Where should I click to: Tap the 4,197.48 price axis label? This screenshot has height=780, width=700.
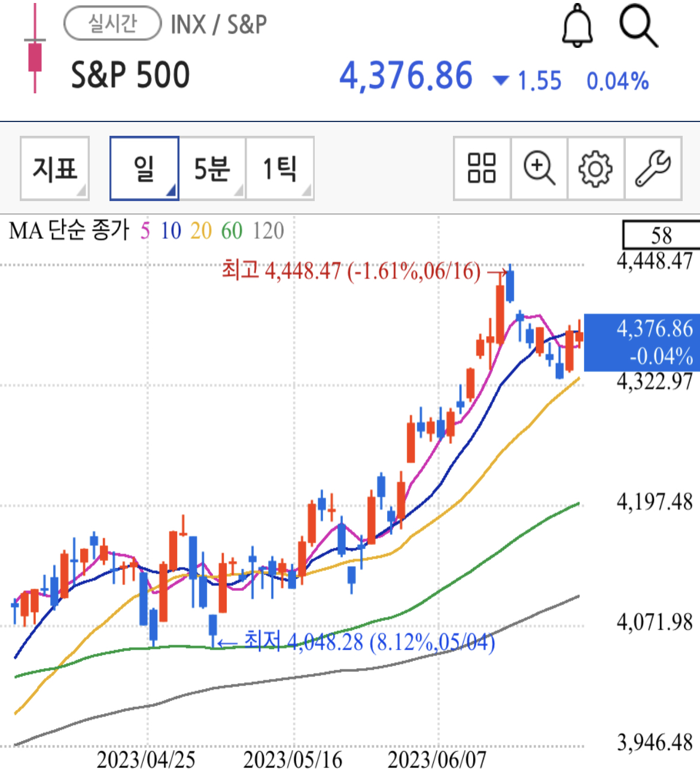pos(655,501)
